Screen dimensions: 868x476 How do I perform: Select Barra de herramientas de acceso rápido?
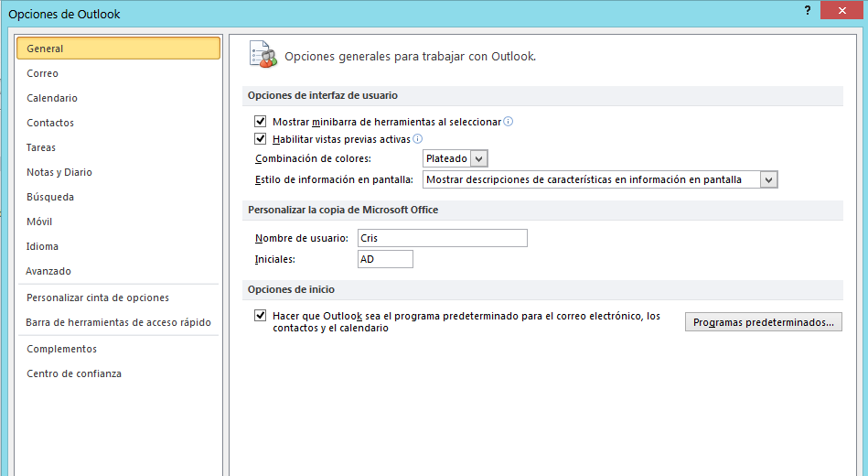pyautogui.click(x=119, y=322)
